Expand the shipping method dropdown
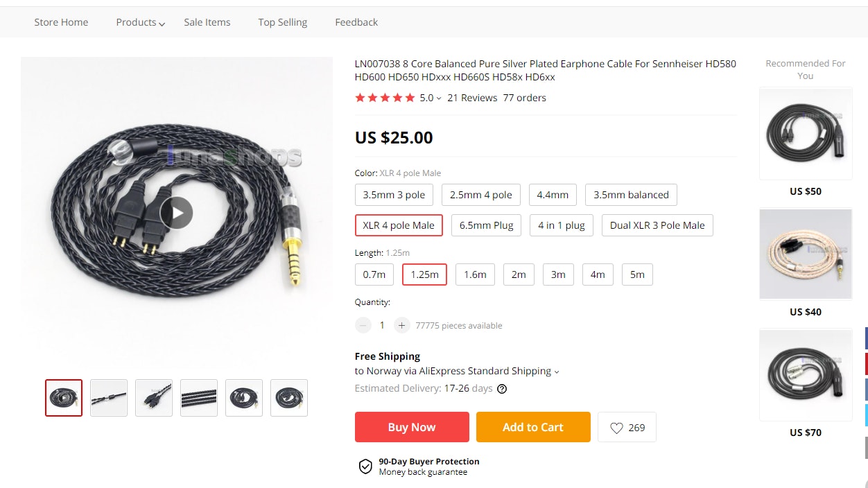 click(x=556, y=372)
